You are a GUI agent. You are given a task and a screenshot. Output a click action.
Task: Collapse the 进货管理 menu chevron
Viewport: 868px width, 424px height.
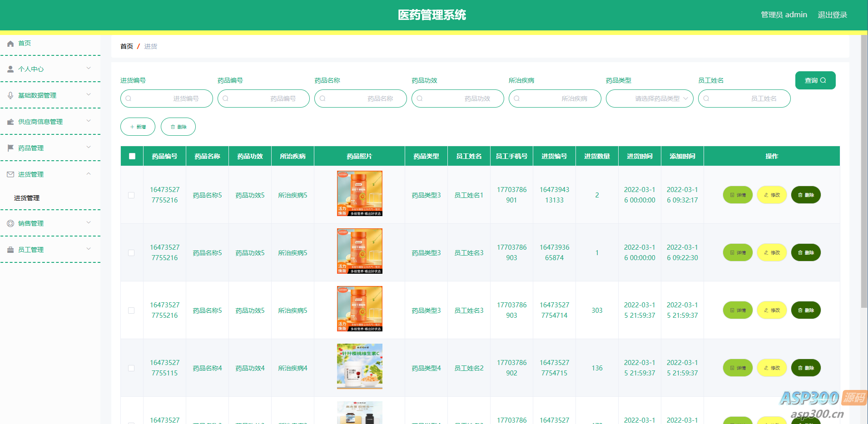pos(89,174)
